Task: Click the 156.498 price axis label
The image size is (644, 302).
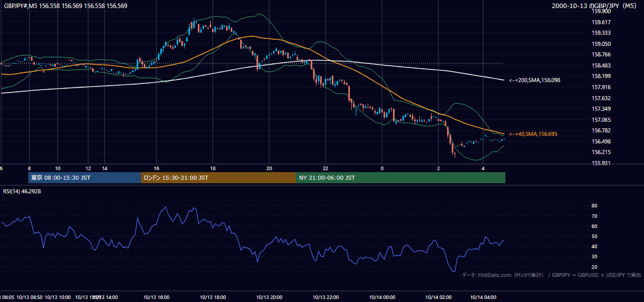Action: coord(601,142)
